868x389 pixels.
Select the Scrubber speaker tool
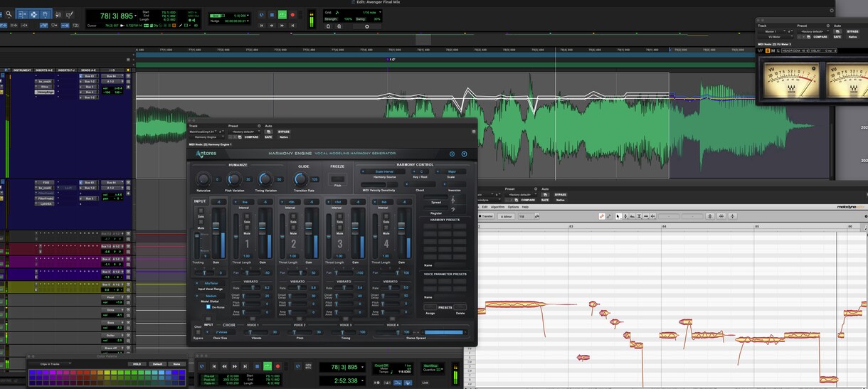point(58,14)
